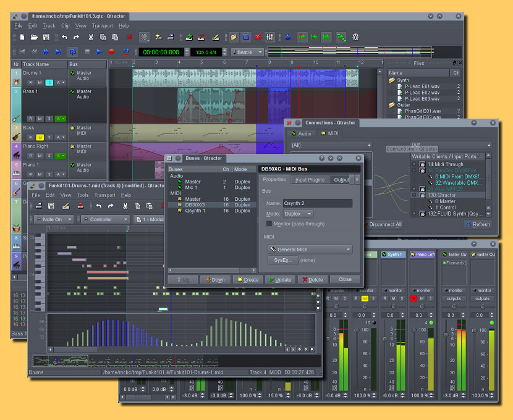Open the Beat/4 snap dropdown
Screen dimensions: 513x420
(x=247, y=52)
